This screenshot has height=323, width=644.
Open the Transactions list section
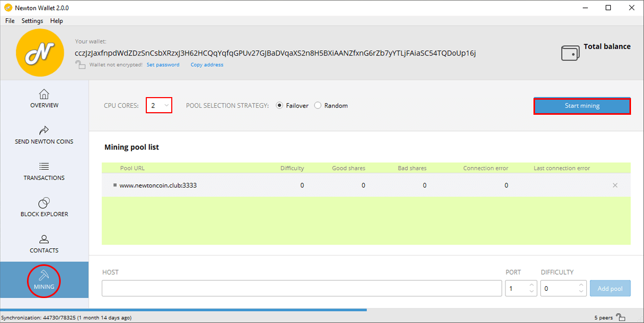coord(44,171)
